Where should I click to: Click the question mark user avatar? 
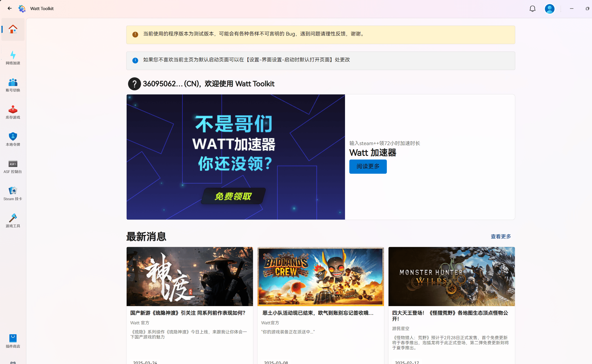coord(134,84)
